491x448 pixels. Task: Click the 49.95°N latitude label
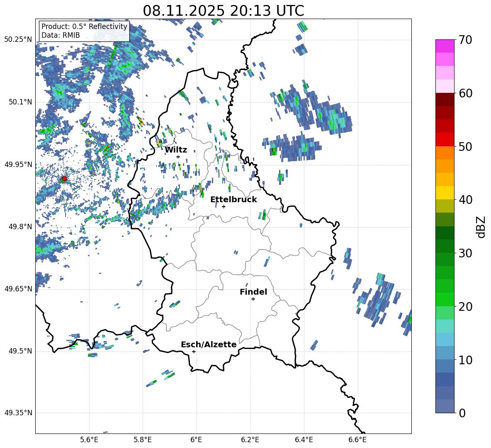point(18,164)
